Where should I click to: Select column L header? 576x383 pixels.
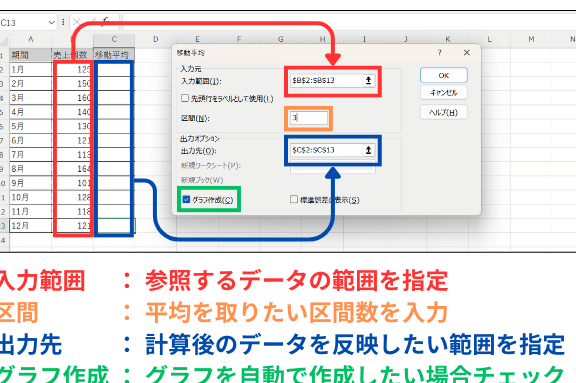(x=489, y=39)
